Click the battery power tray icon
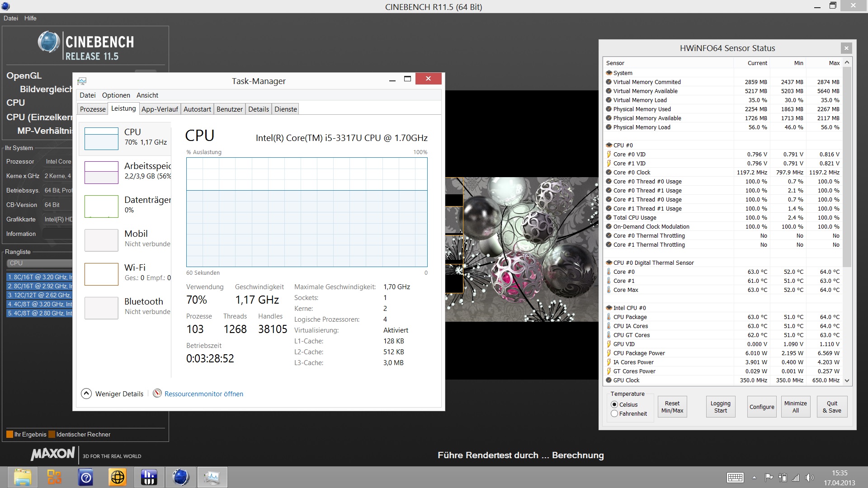This screenshot has height=488, width=868. pyautogui.click(x=783, y=478)
